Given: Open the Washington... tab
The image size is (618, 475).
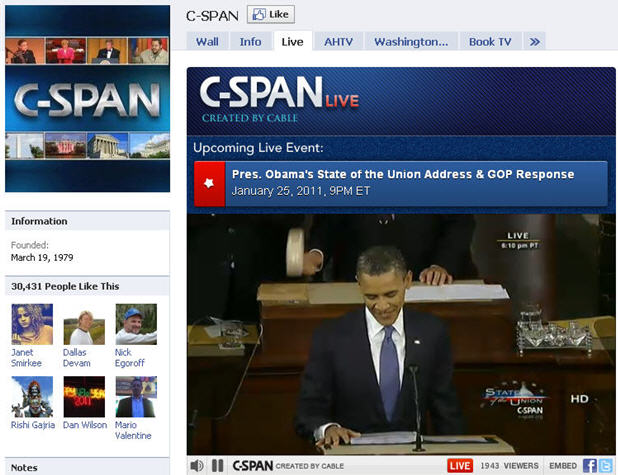Looking at the screenshot, I should coord(411,41).
